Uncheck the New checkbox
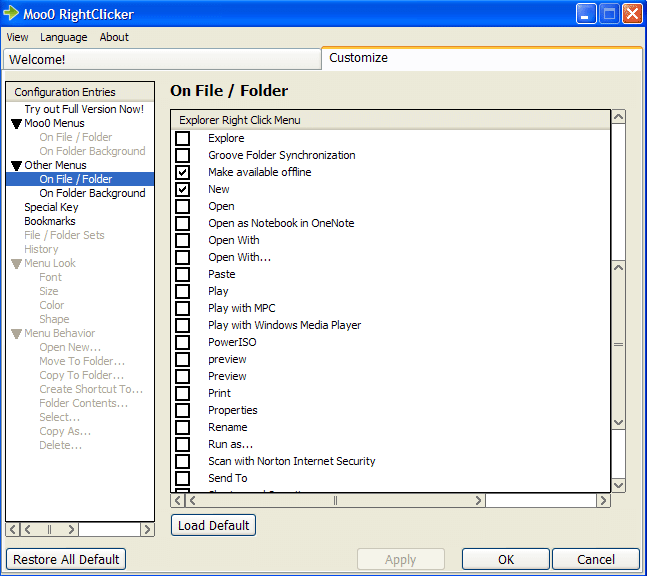647x576 pixels. click(x=183, y=189)
